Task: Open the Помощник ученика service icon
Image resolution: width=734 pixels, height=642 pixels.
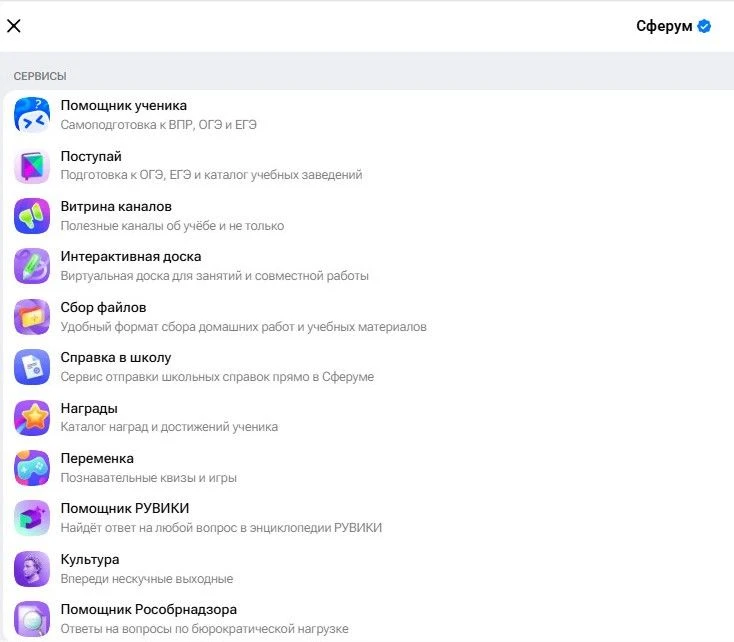Action: pyautogui.click(x=32, y=115)
